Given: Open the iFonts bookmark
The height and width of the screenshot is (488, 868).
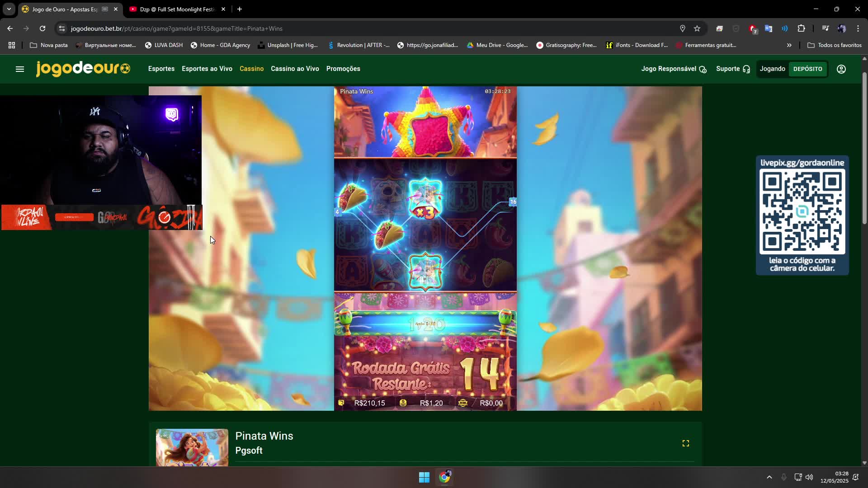Looking at the screenshot, I should point(637,45).
